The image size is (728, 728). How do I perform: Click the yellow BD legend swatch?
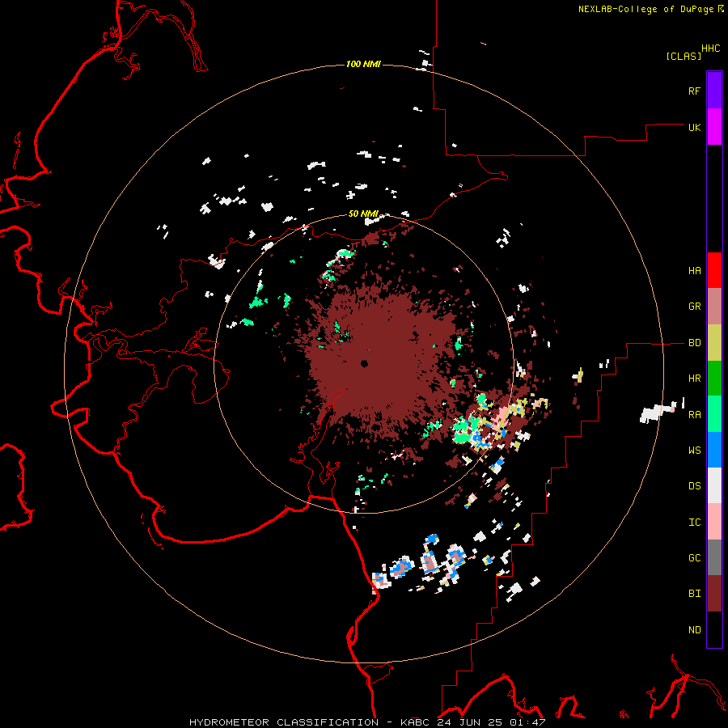click(714, 343)
